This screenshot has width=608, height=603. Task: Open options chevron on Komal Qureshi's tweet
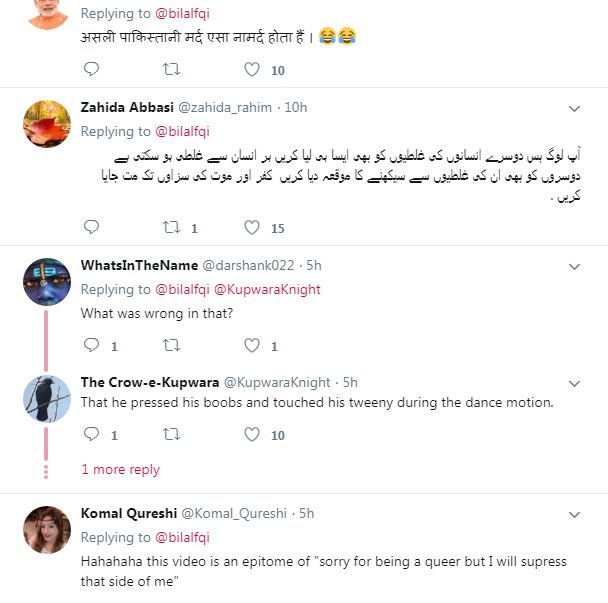pyautogui.click(x=574, y=514)
